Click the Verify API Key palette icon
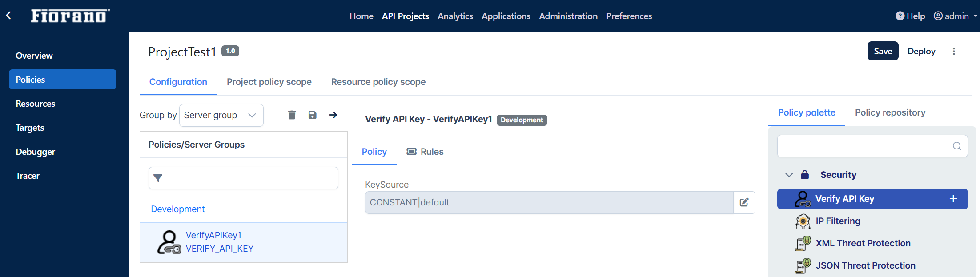 (803, 199)
